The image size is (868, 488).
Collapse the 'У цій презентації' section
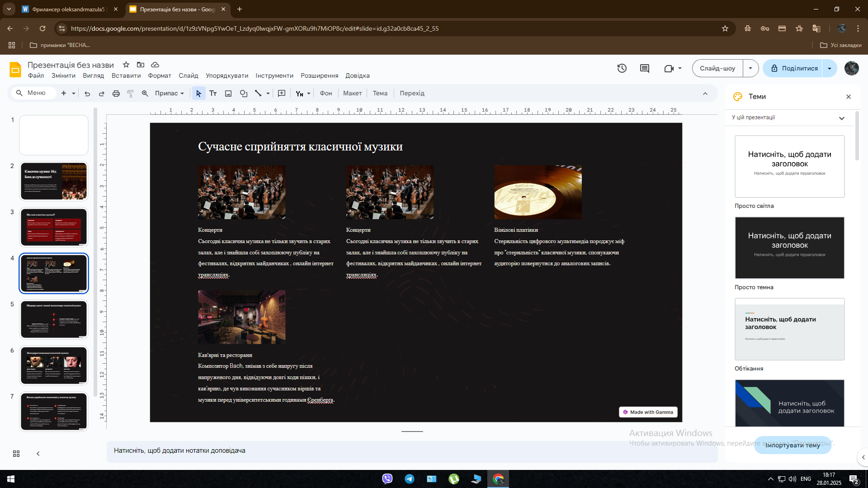(x=842, y=118)
